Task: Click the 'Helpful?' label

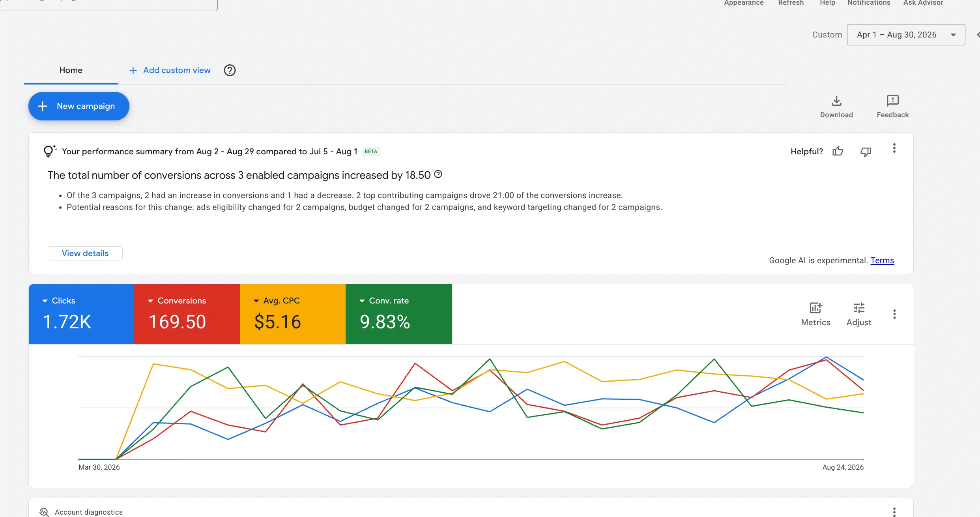Action: (x=807, y=152)
